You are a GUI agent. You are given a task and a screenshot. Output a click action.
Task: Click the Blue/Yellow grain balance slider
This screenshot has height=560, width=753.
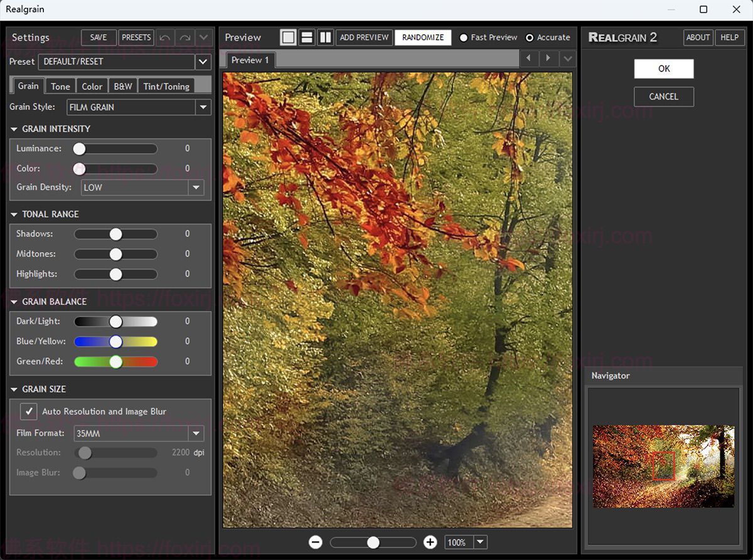[x=115, y=342]
